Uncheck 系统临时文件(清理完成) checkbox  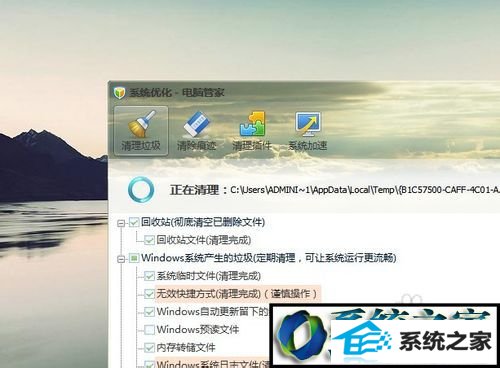coord(149,276)
